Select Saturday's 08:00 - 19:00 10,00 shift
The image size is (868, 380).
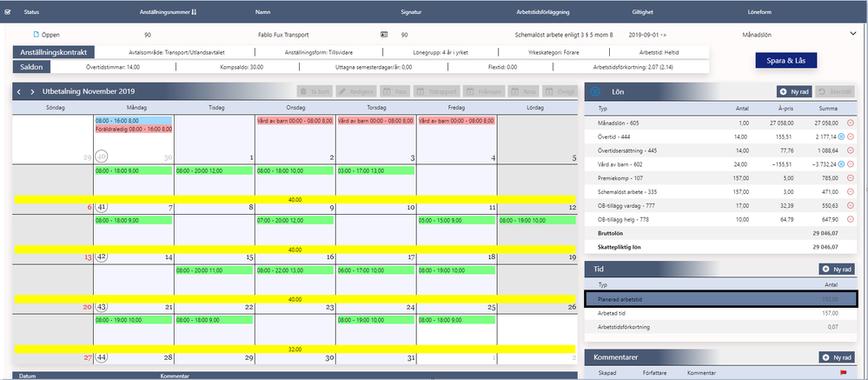click(x=537, y=220)
